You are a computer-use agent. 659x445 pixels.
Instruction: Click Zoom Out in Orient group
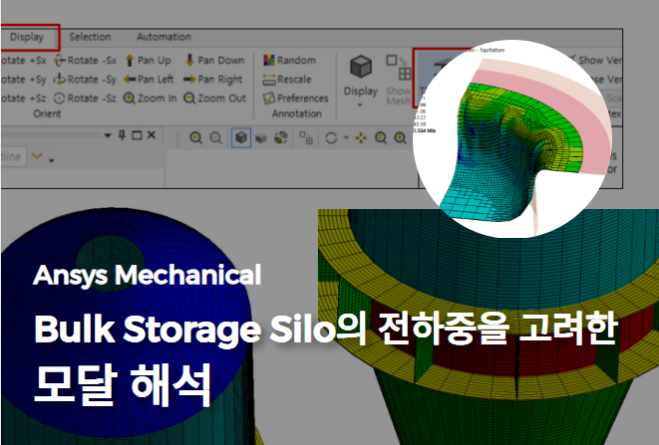pos(215,98)
